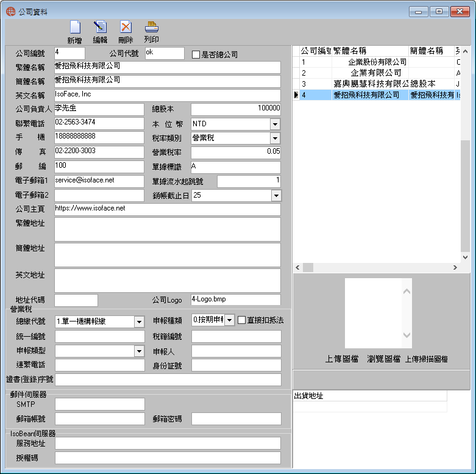Click the globe app icon in title bar
This screenshot has width=476, height=474.
[10, 12]
